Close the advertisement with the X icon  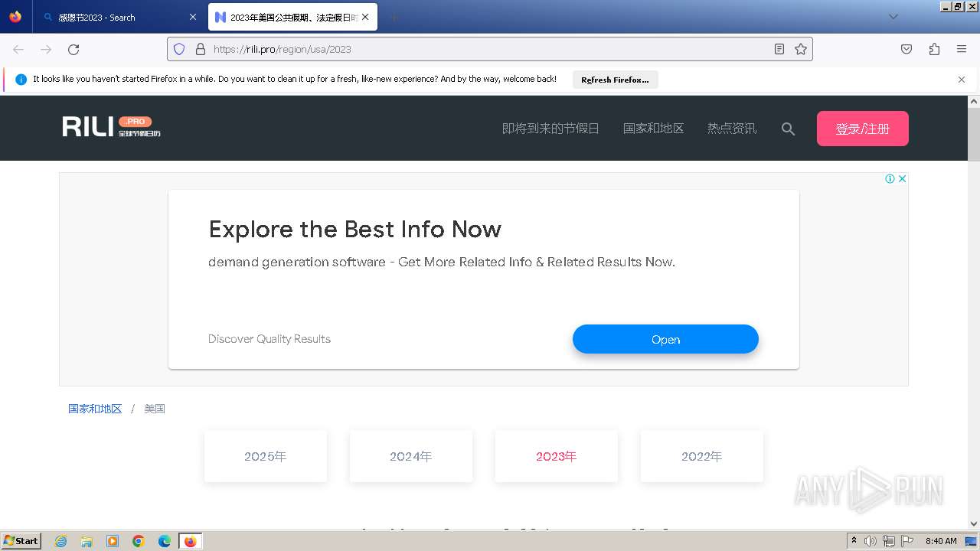pos(902,178)
